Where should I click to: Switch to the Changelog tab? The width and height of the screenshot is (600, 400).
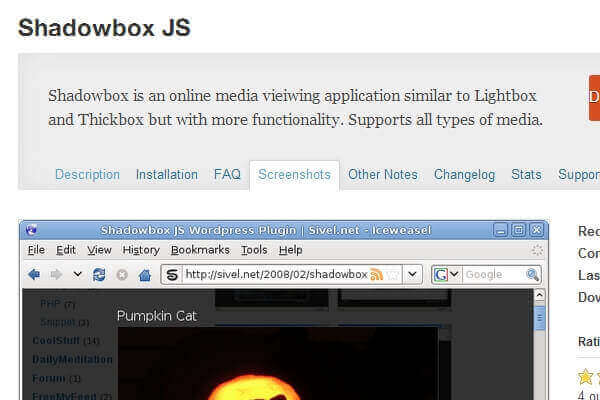pyautogui.click(x=464, y=174)
